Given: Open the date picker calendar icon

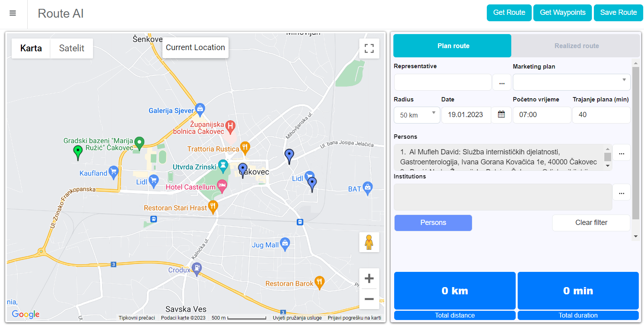Looking at the screenshot, I should click(501, 115).
